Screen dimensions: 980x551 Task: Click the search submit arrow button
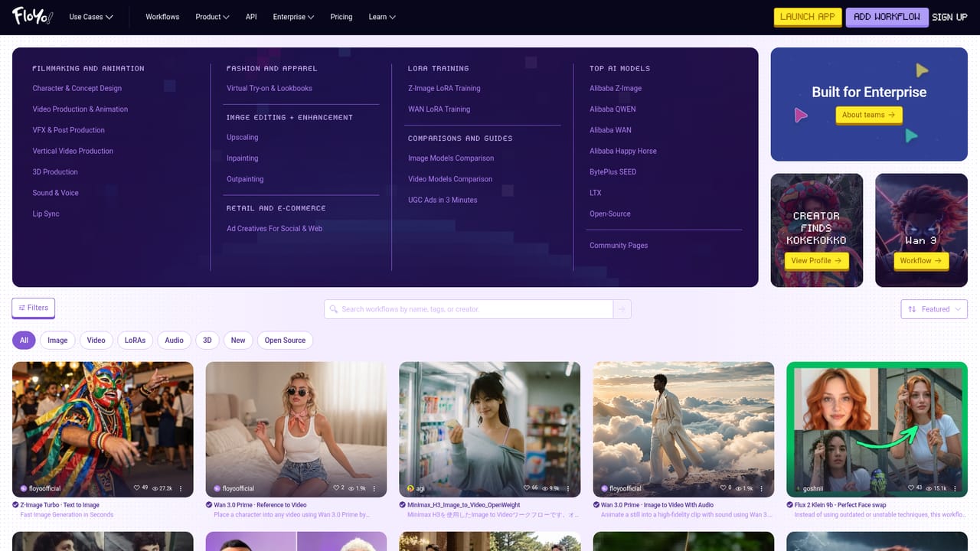point(622,309)
